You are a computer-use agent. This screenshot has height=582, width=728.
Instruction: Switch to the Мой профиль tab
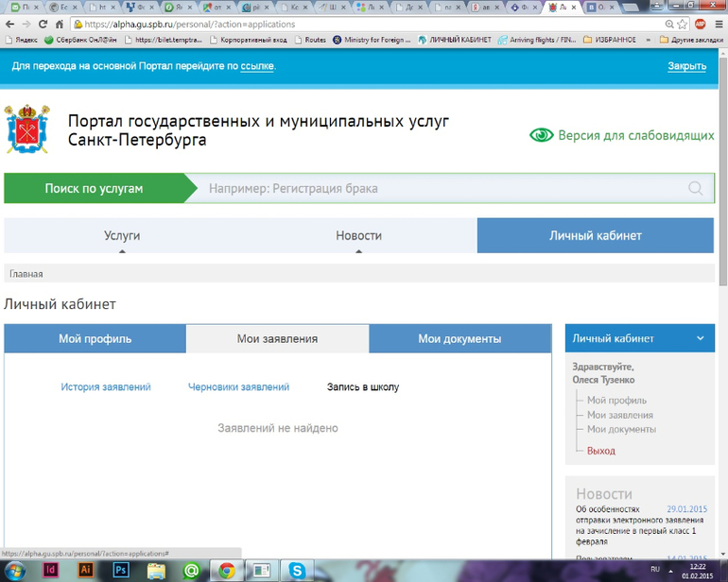pos(95,339)
